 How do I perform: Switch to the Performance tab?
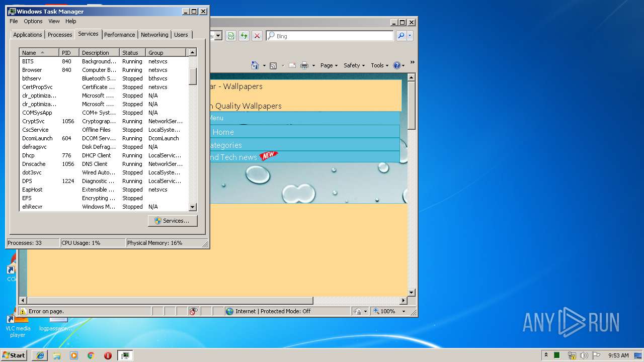[120, 35]
